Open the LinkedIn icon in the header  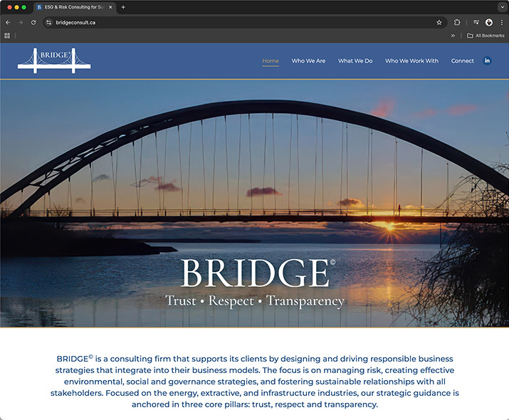pos(488,61)
